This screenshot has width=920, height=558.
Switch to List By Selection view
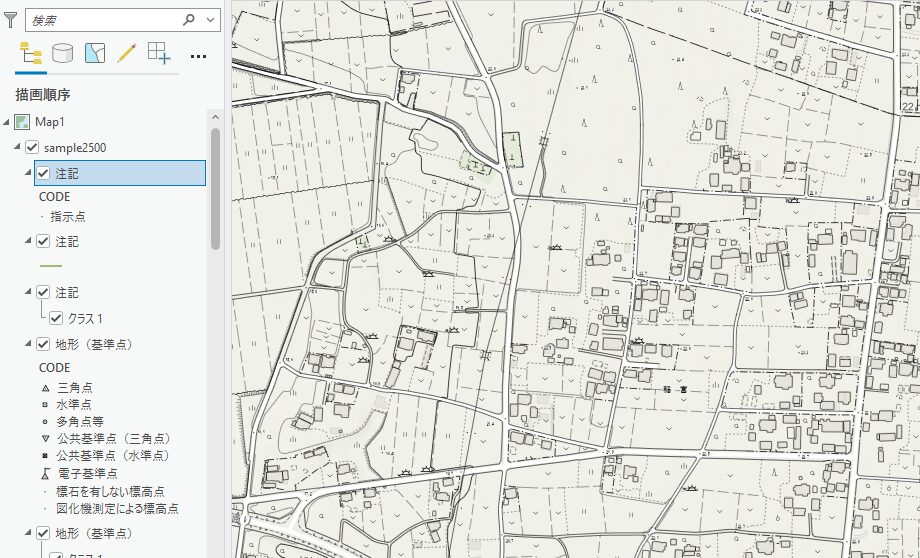[95, 54]
